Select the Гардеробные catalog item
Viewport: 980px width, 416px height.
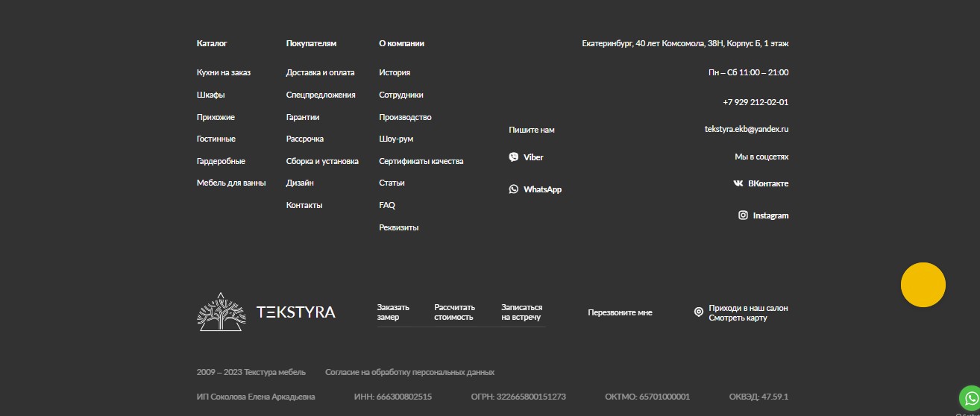click(x=221, y=161)
